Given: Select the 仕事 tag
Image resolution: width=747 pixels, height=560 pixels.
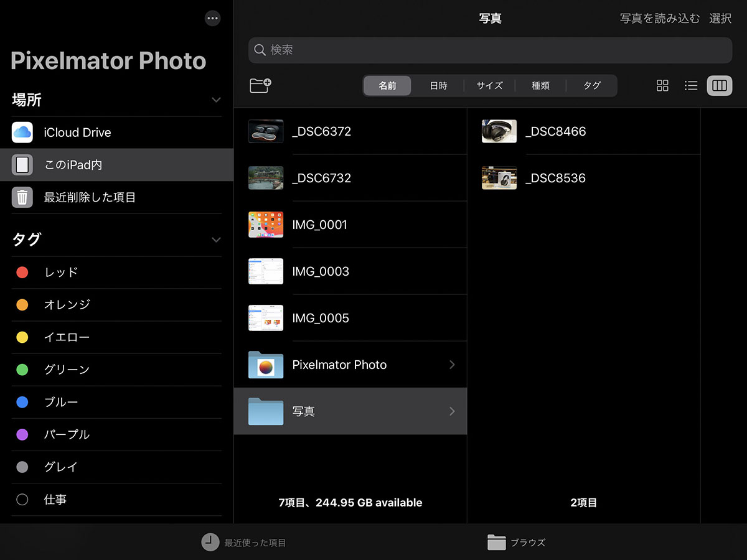Looking at the screenshot, I should pyautogui.click(x=116, y=499).
